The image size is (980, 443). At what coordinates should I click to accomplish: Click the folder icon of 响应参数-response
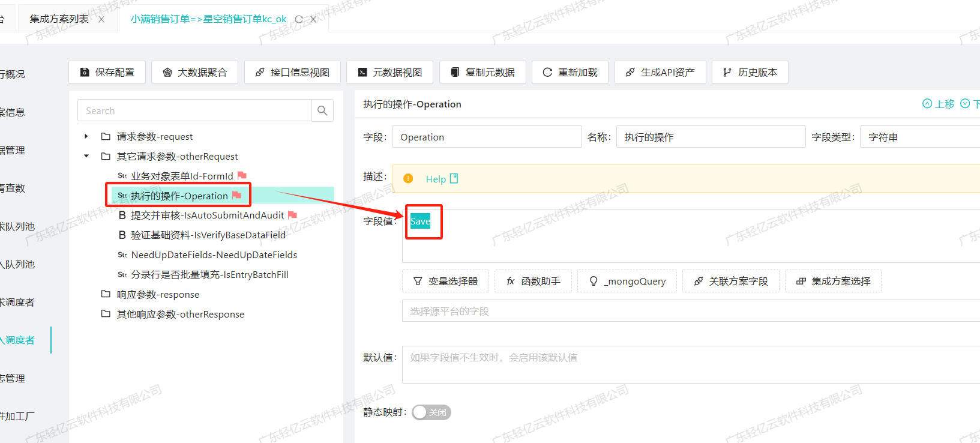(106, 294)
